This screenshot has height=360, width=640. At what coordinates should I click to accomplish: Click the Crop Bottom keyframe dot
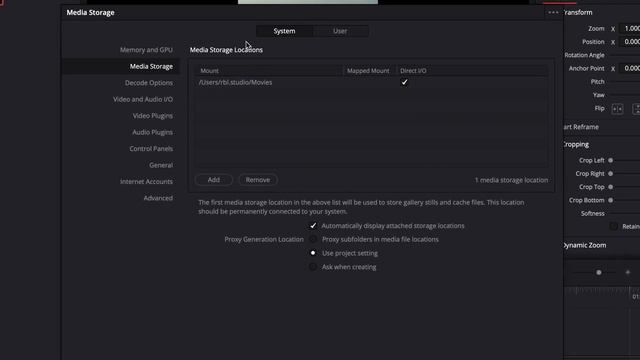point(610,200)
